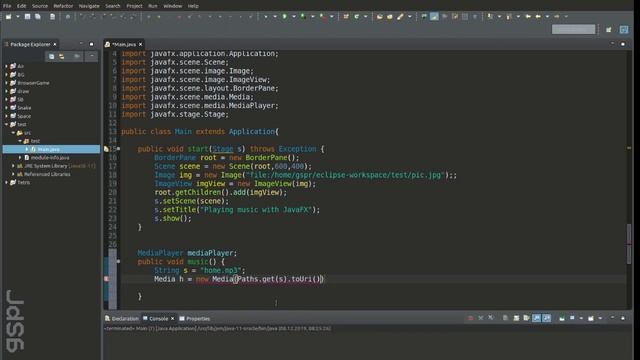
Task: Click the red Terminate console icon
Action: (x=470, y=318)
